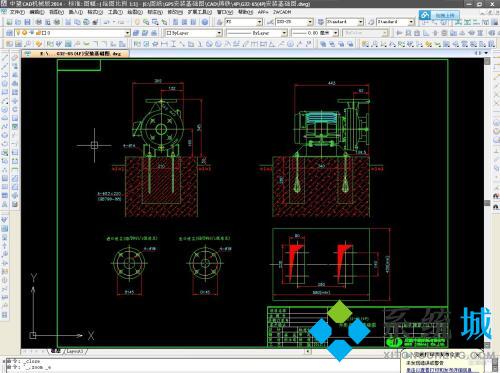Image resolution: width=500 pixels, height=373 pixels.
Task: Open the ZWCADM menu
Action: [282, 12]
